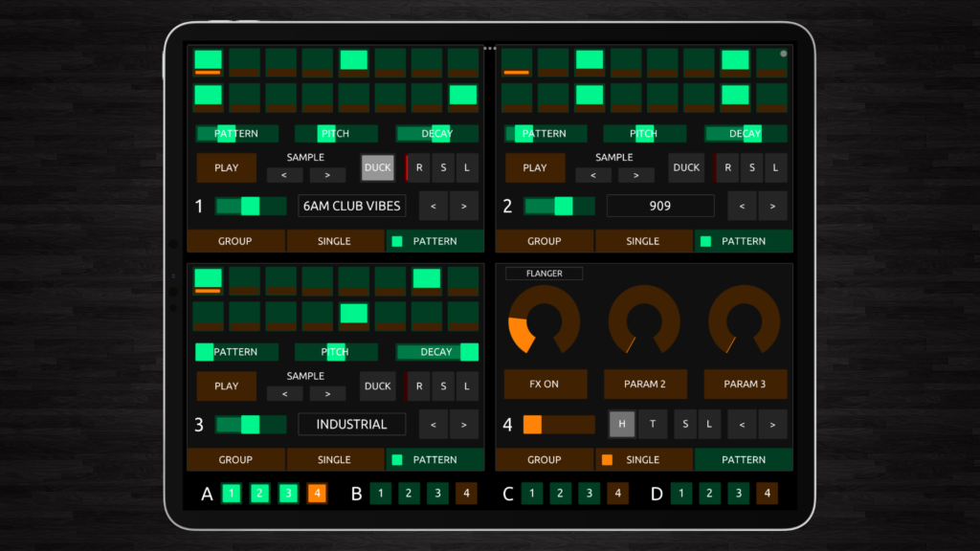This screenshot has width=980, height=551.
Task: Go to the next pattern on track 2
Action: click(x=772, y=206)
